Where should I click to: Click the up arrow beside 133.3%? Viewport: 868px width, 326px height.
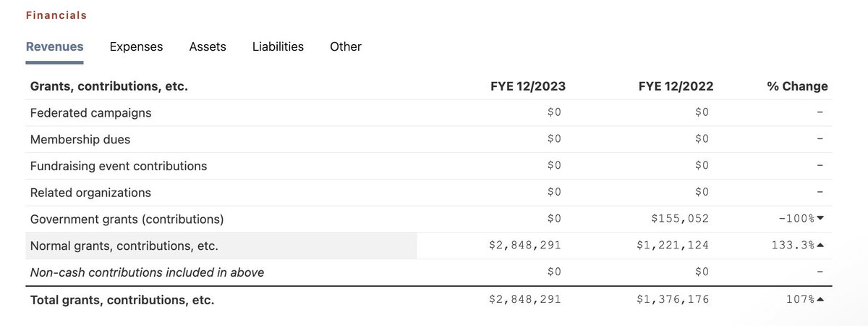(x=820, y=246)
